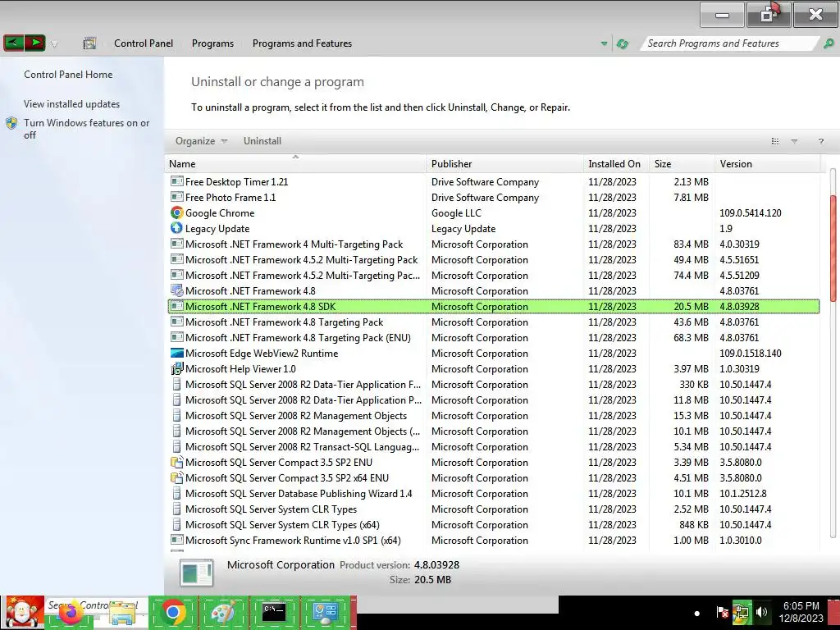Open Action Center flag tray icon
The height and width of the screenshot is (630, 840).
[722, 612]
